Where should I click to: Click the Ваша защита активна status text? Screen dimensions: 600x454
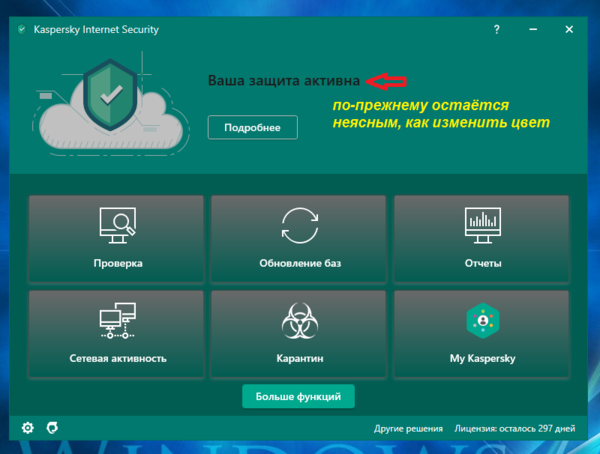pyautogui.click(x=284, y=81)
